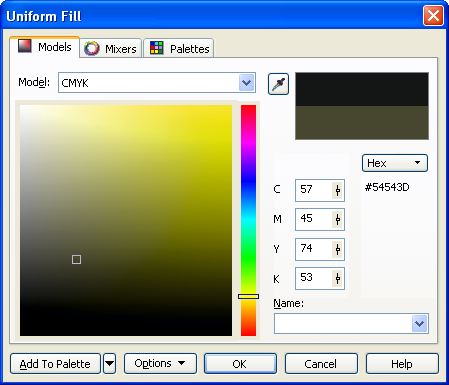This screenshot has height=385, width=449.
Task: Click the Mixers color wheel icon
Action: point(92,48)
